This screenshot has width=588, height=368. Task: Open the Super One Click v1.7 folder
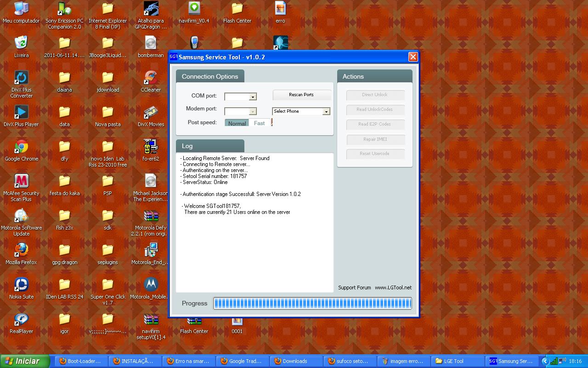pos(107,291)
